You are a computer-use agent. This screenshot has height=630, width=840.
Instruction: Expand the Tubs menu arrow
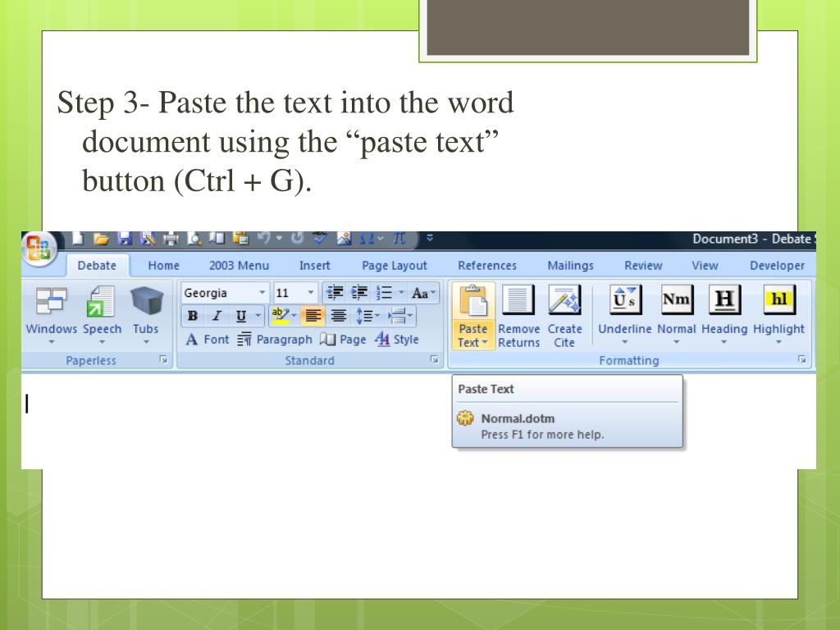pyautogui.click(x=146, y=342)
